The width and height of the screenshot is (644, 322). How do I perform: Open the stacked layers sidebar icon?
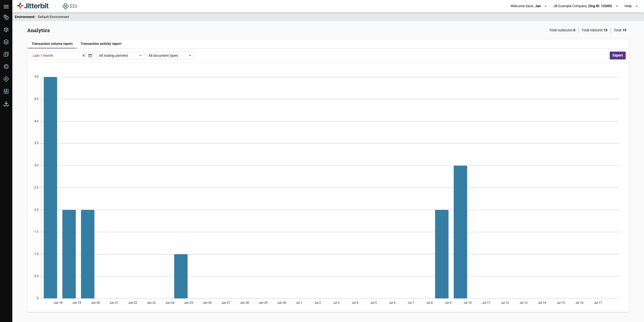(6, 42)
